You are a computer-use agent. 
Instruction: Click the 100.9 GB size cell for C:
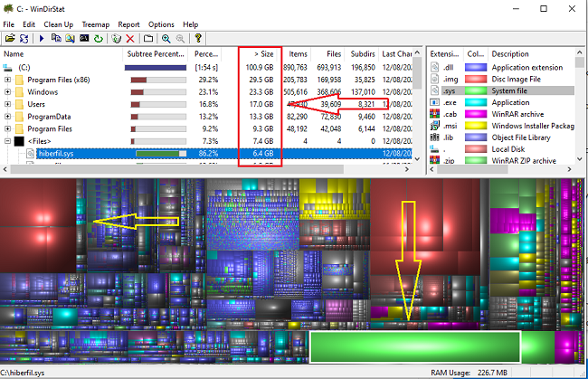[260, 68]
